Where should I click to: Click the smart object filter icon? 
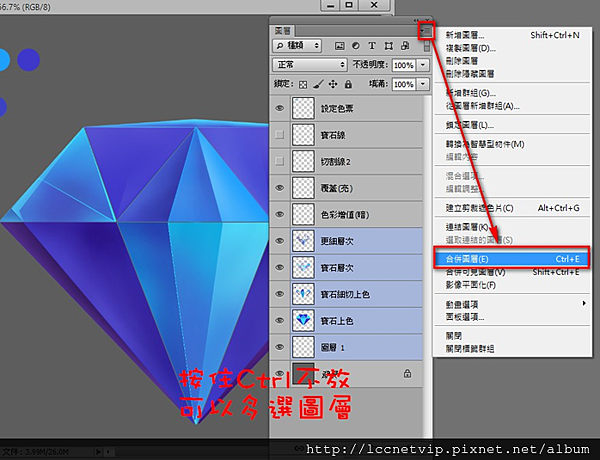click(x=404, y=46)
